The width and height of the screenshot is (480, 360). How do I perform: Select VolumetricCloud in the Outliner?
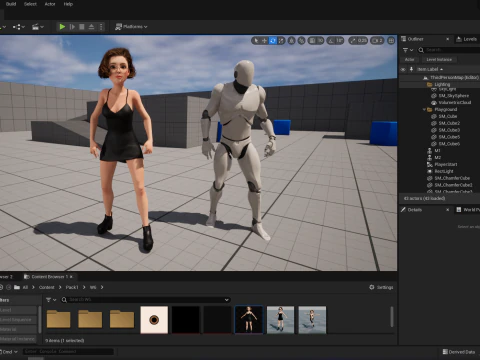(x=455, y=103)
